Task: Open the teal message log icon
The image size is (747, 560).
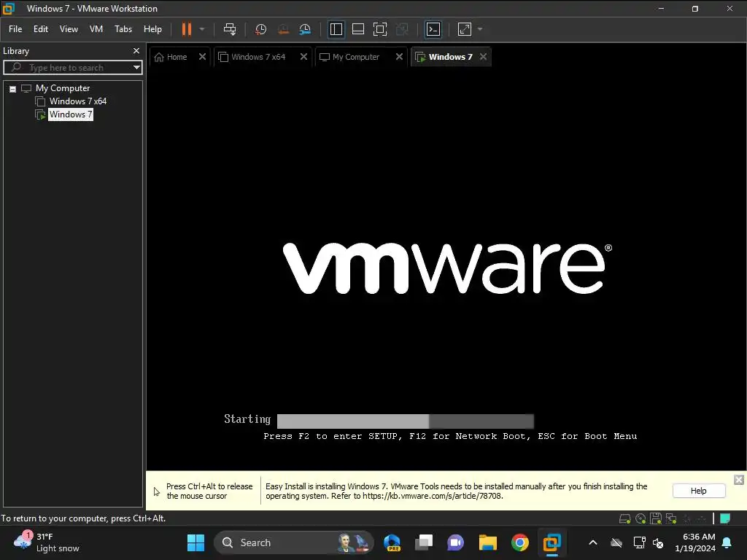Action: pos(725,518)
